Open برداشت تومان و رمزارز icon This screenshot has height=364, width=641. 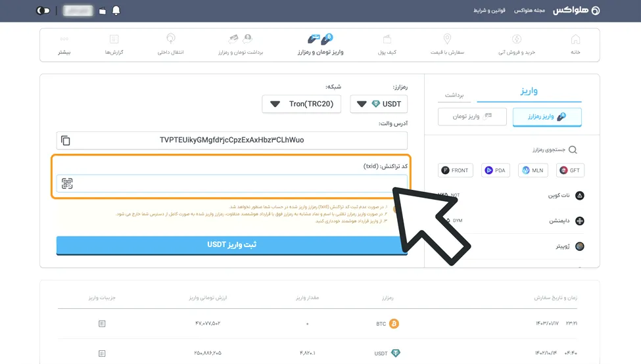pyautogui.click(x=241, y=39)
